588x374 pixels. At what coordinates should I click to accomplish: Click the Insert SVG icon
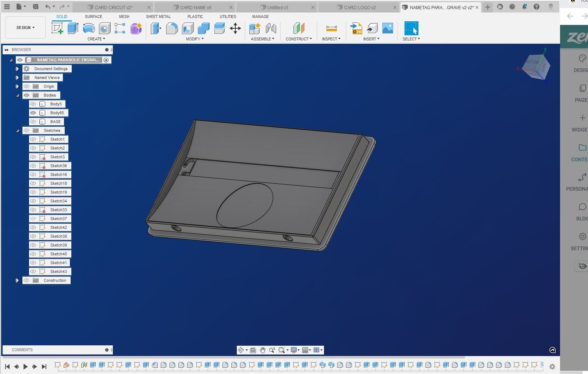pos(356,28)
